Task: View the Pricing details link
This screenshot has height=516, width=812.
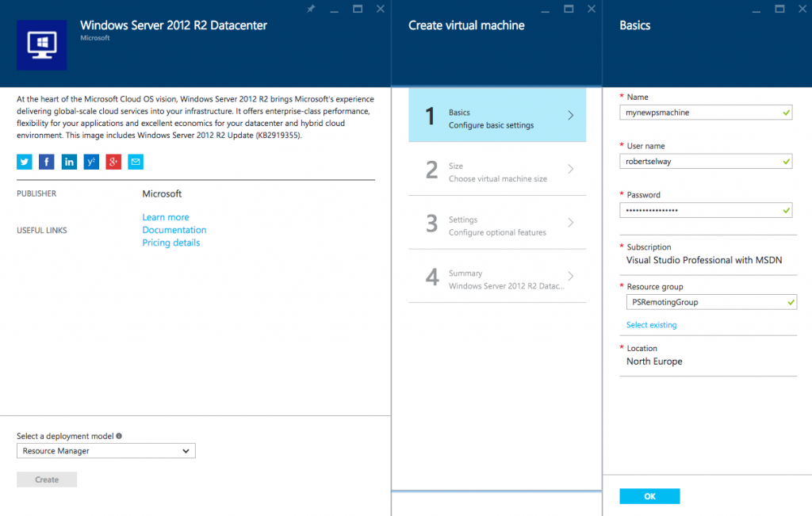Action: pyautogui.click(x=171, y=243)
